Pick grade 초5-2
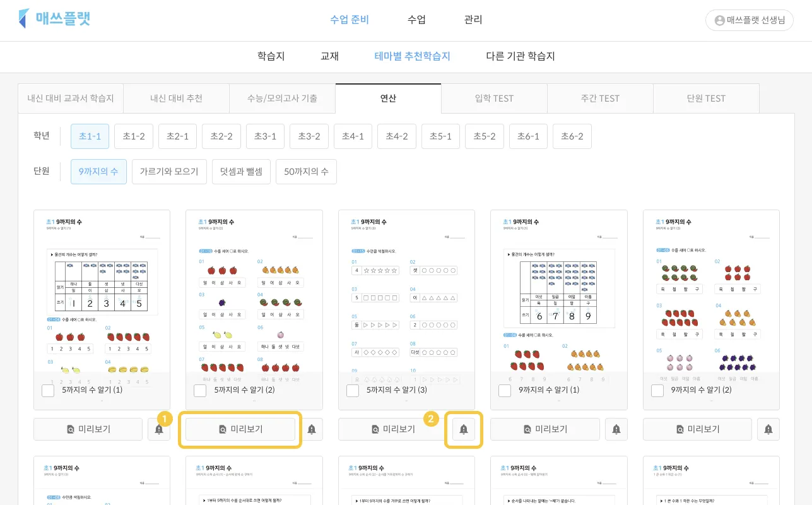This screenshot has height=505, width=812. coord(485,136)
